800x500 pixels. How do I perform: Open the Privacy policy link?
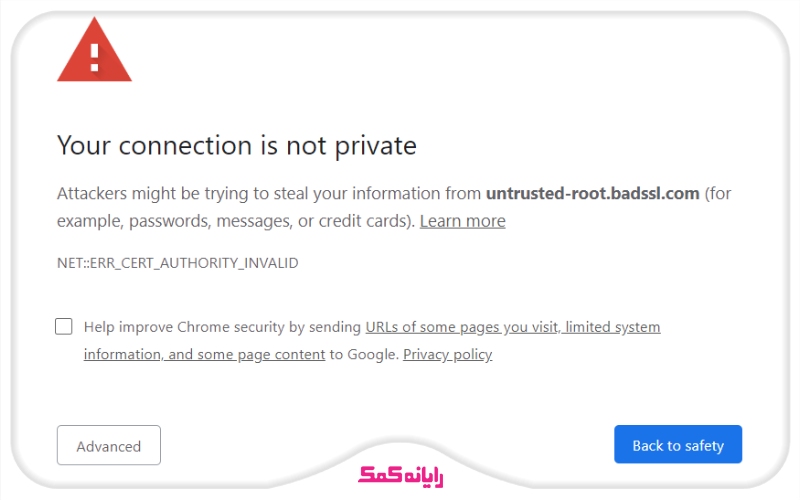[447, 354]
